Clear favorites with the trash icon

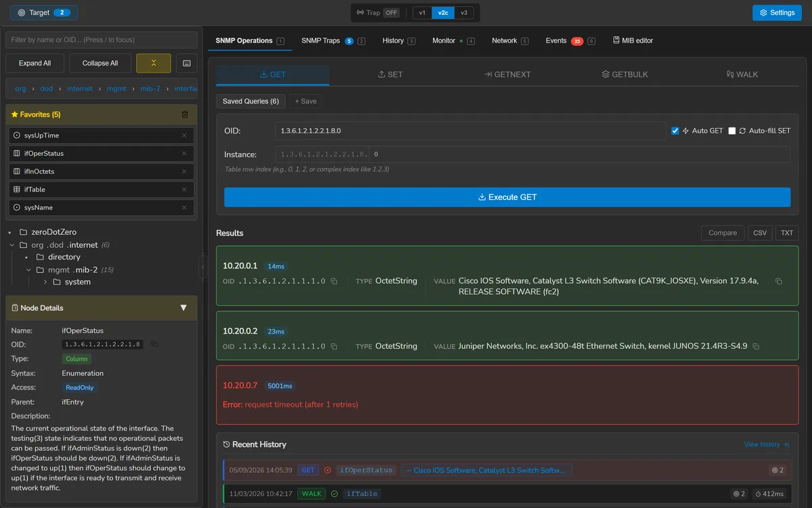coord(185,114)
